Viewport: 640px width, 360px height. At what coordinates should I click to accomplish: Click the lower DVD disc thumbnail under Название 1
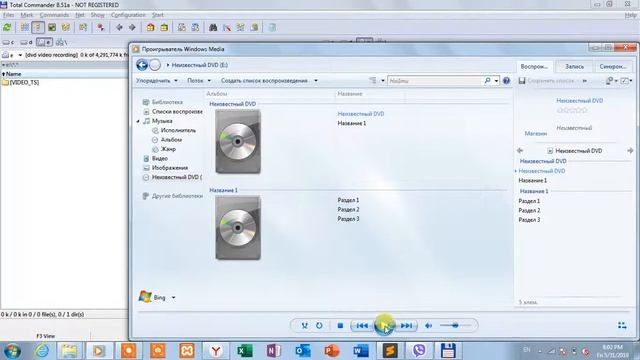coord(238,228)
